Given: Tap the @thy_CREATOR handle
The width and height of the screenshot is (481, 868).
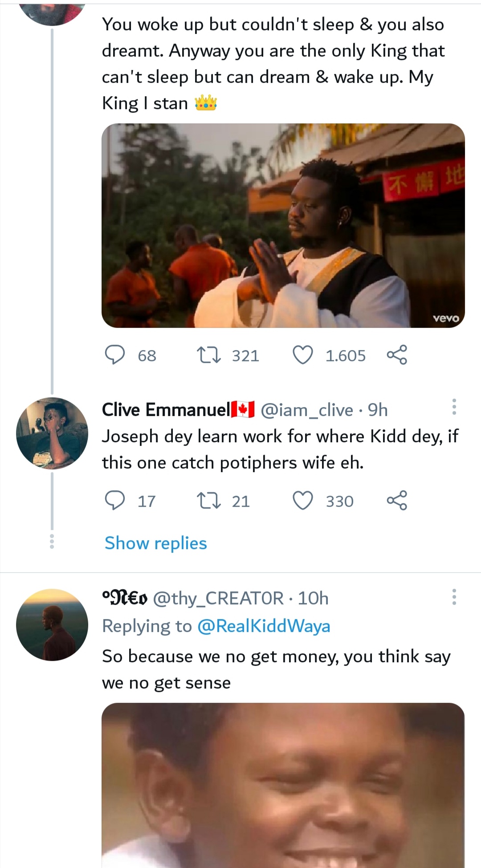Looking at the screenshot, I should 218,598.
